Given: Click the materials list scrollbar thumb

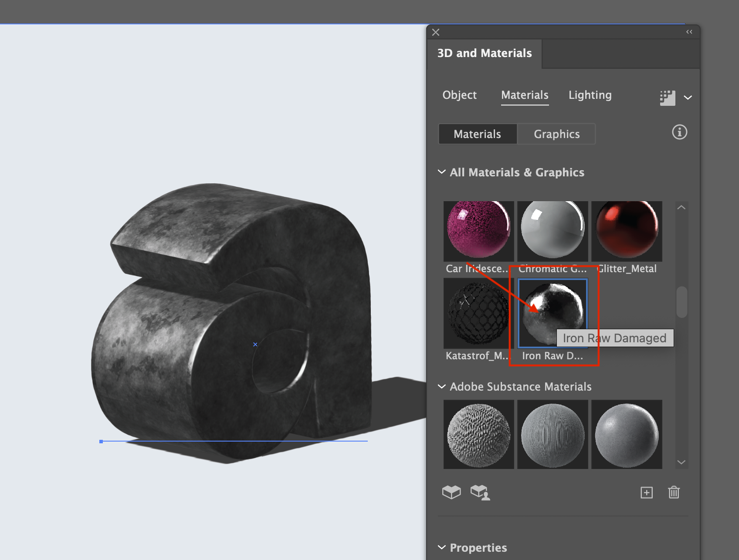Looking at the screenshot, I should tap(682, 302).
